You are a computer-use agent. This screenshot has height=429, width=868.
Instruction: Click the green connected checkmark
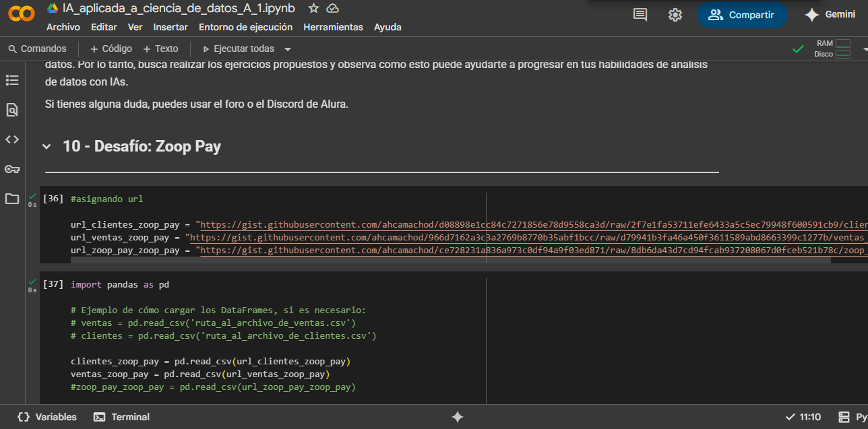point(799,49)
